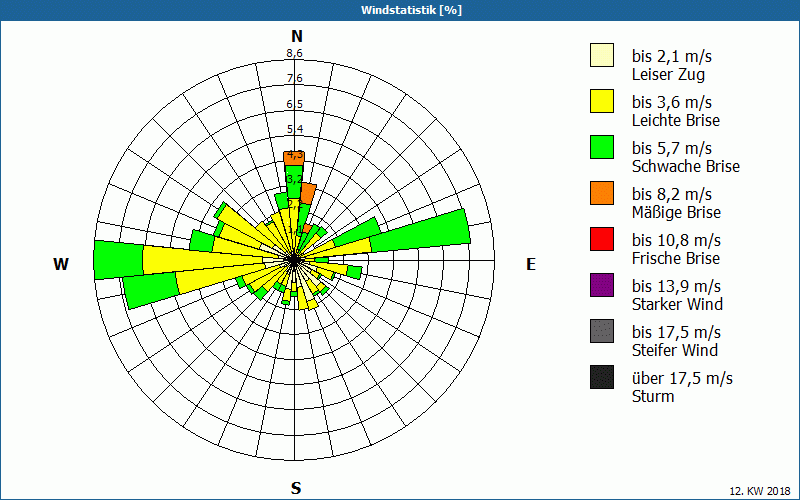Screen dimensions: 800x500
Task: Click the 'über 17,5 m/s' speed text
Action: click(682, 378)
